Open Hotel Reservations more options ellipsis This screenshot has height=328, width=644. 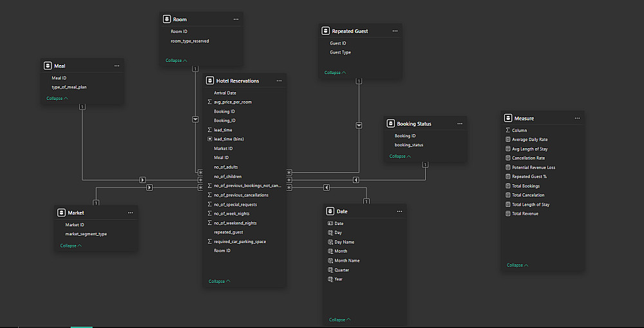coord(279,81)
